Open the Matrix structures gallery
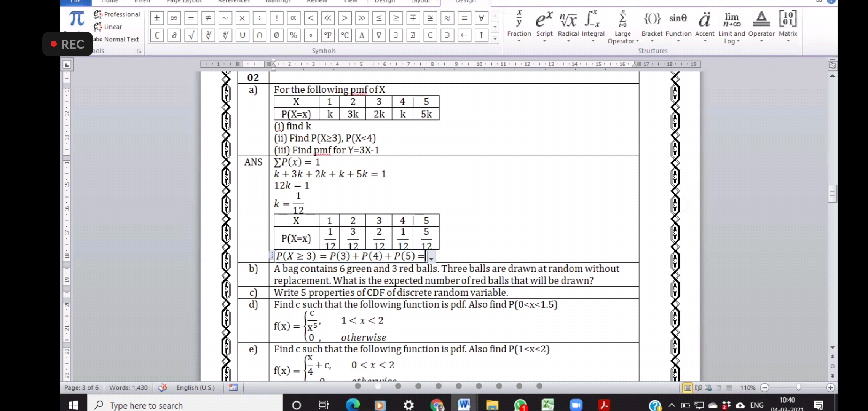Viewport: 868px width, 411px height. [x=788, y=24]
